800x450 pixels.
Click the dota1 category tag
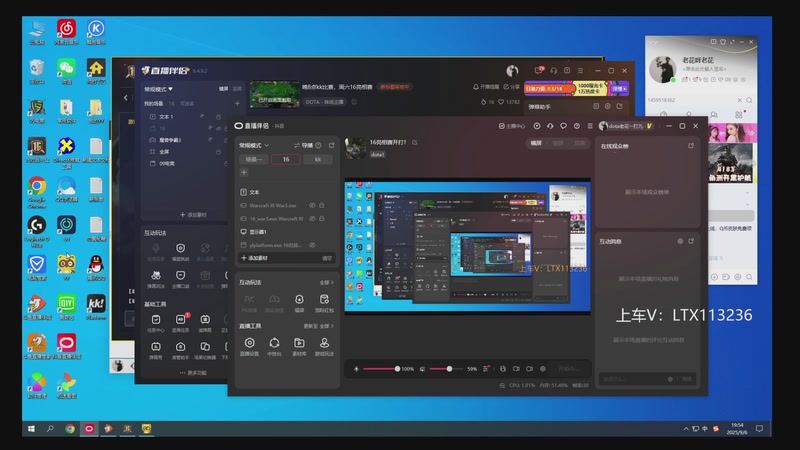(x=378, y=154)
